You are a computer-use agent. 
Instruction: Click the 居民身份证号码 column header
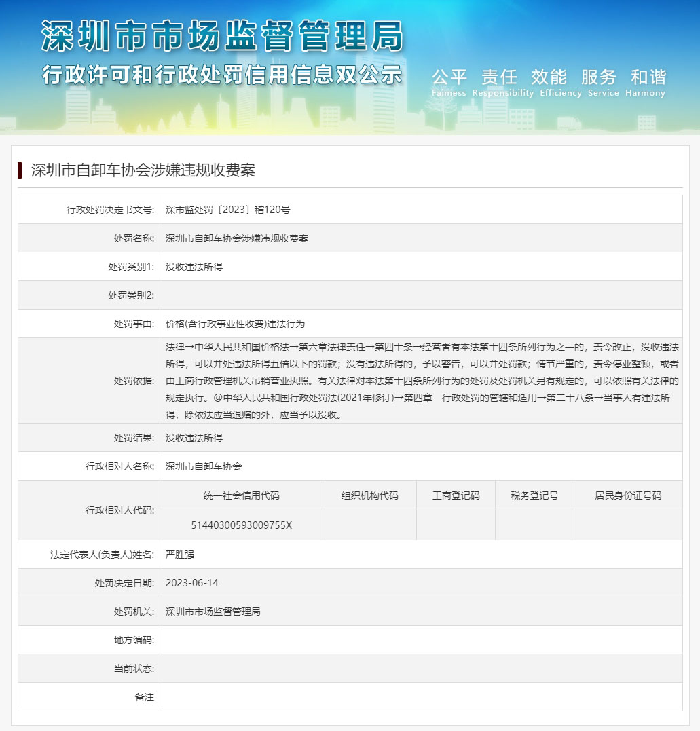pyautogui.click(x=628, y=495)
